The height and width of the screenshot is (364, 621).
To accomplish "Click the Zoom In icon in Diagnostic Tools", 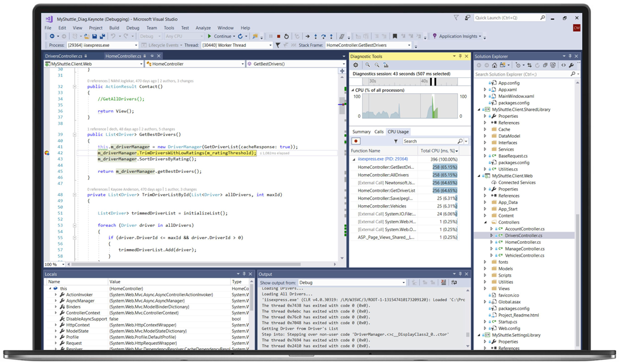I will (x=367, y=65).
